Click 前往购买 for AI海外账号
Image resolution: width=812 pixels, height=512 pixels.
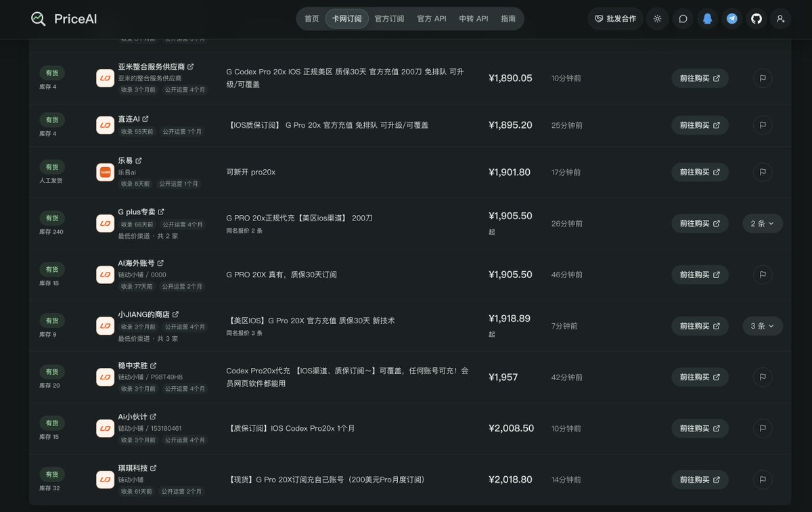[x=700, y=275]
